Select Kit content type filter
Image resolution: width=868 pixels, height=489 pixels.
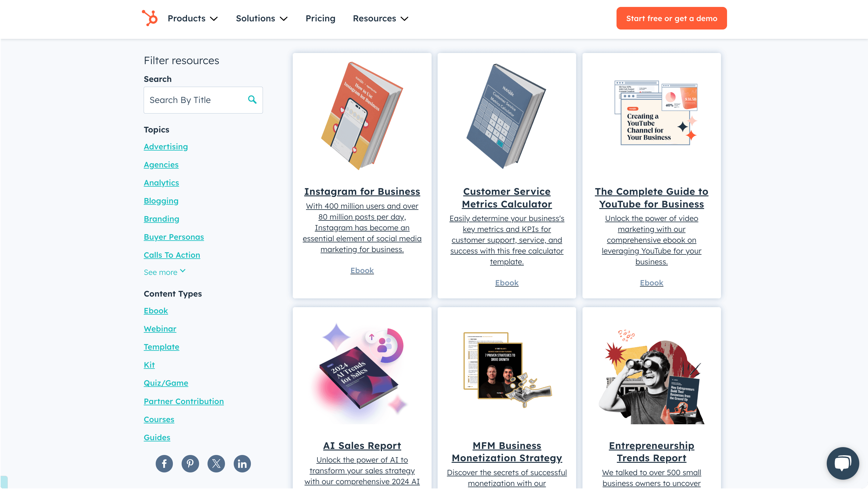(149, 365)
